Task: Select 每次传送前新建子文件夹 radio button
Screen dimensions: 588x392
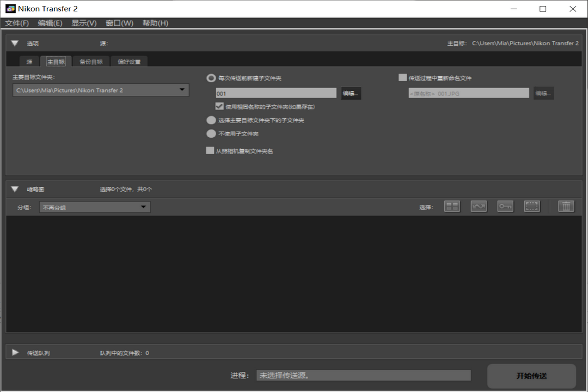Action: (211, 78)
